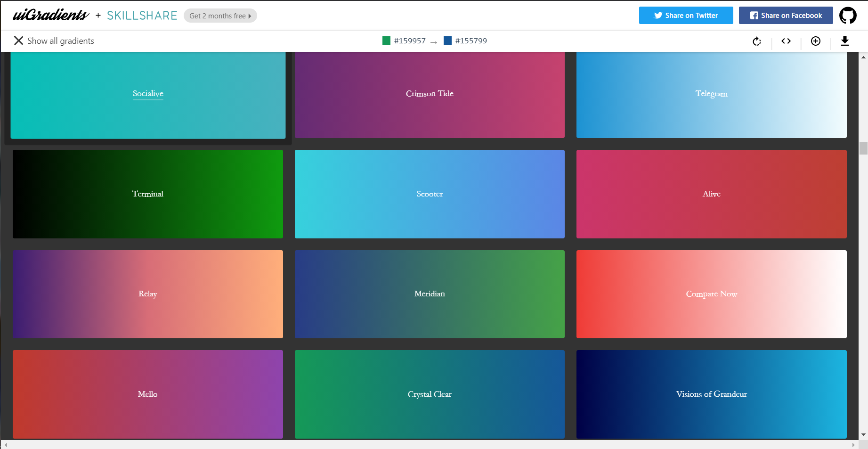The width and height of the screenshot is (868, 449).
Task: Select the Mello gradient
Action: pyautogui.click(x=148, y=394)
